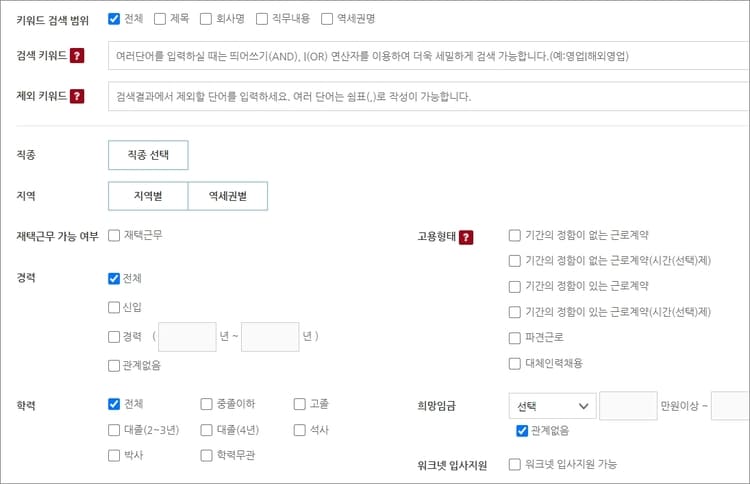
Task: Switch to the 지역별 tab
Action: pos(148,196)
